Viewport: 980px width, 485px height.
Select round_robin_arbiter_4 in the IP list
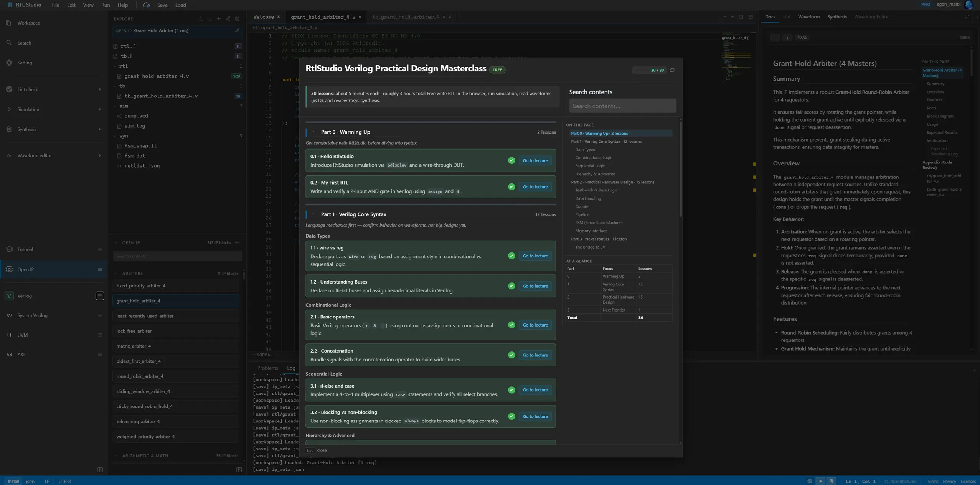176,376
